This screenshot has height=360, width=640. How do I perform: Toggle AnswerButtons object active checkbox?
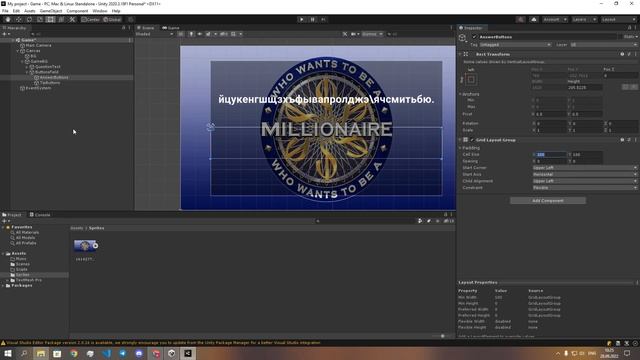(474, 37)
